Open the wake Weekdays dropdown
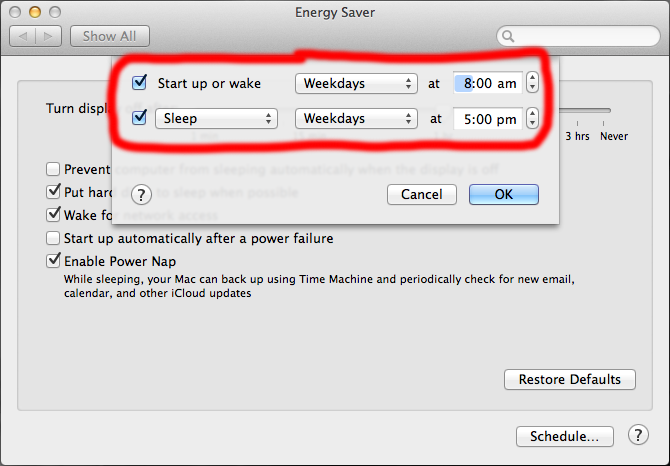This screenshot has width=670, height=466. click(355, 84)
